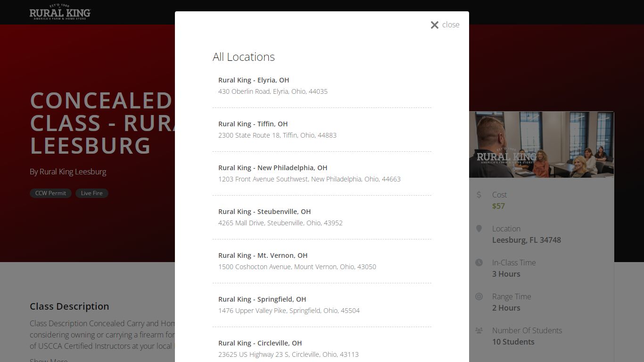
Task: Click the All Locations heading
Action: (x=244, y=57)
